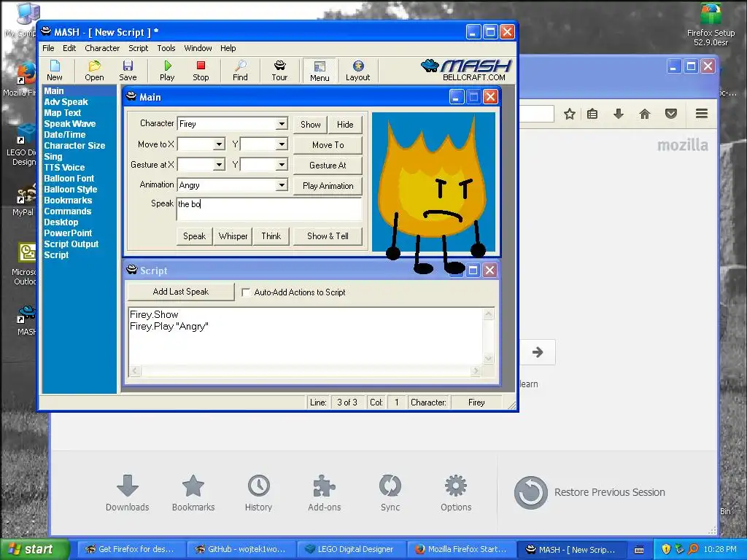Viewport: 747px width, 560px height.
Task: Click the script horizontal scrollbar
Action: tap(305, 370)
